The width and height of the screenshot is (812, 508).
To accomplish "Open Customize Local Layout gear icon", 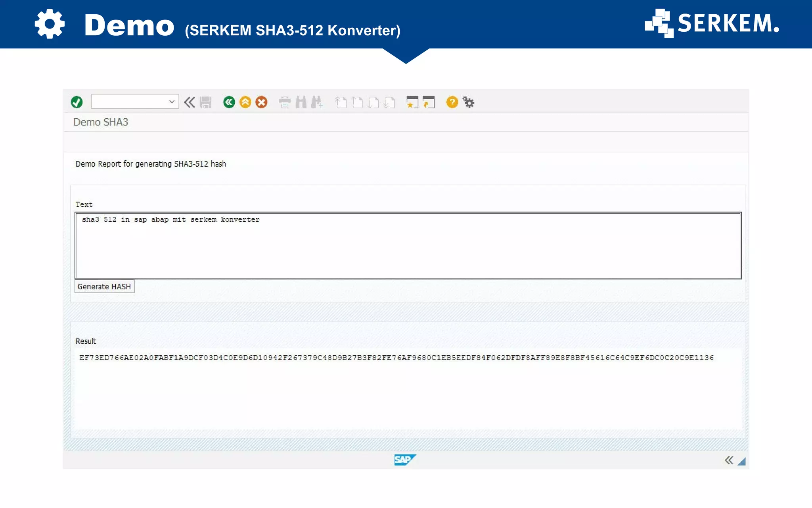I will click(468, 102).
